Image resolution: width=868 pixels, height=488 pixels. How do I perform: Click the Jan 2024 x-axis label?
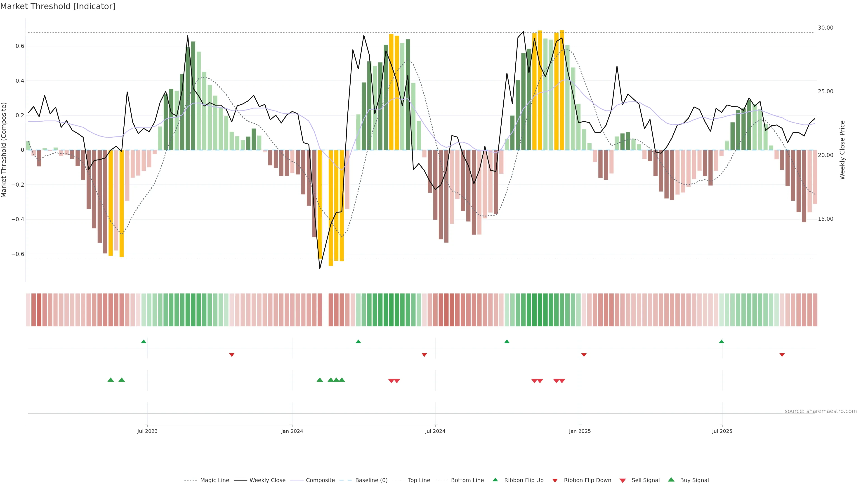coord(292,432)
